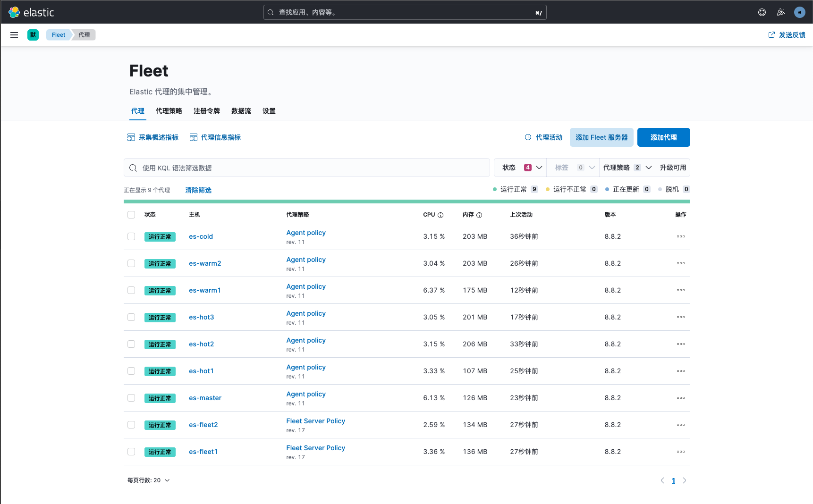The height and width of the screenshot is (504, 813).
Task: Open Fleet Server Policy for es-fleet1
Action: (316, 448)
